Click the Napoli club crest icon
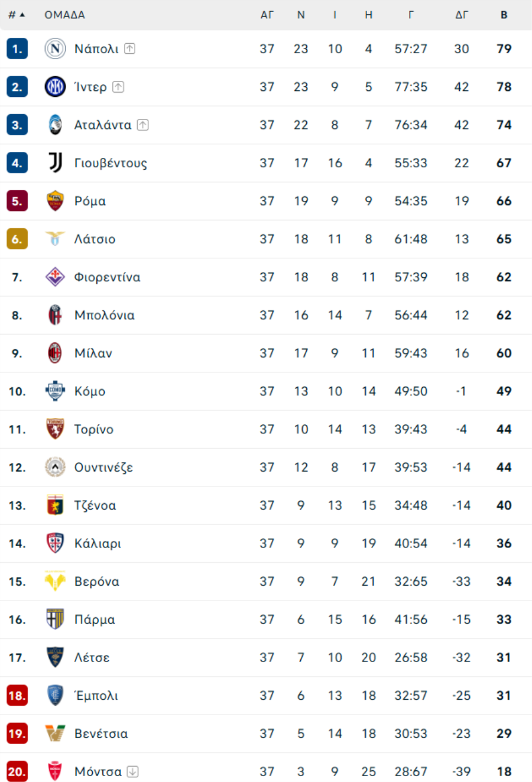 55,49
